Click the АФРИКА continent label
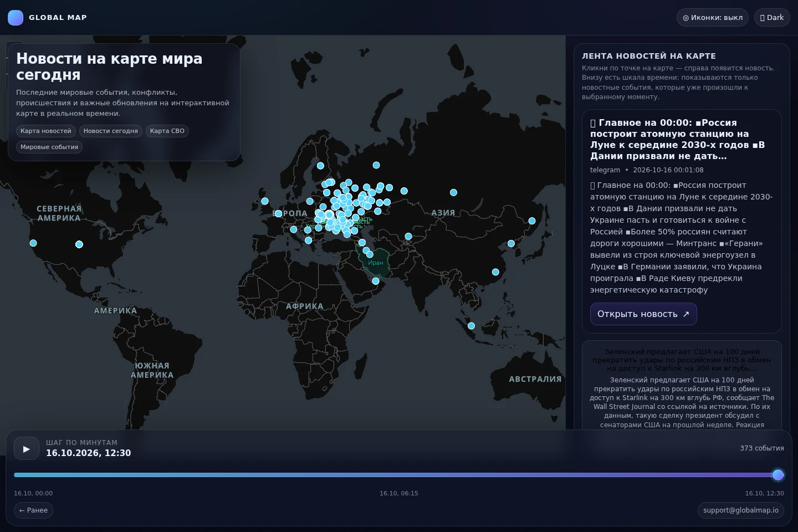 tap(305, 306)
